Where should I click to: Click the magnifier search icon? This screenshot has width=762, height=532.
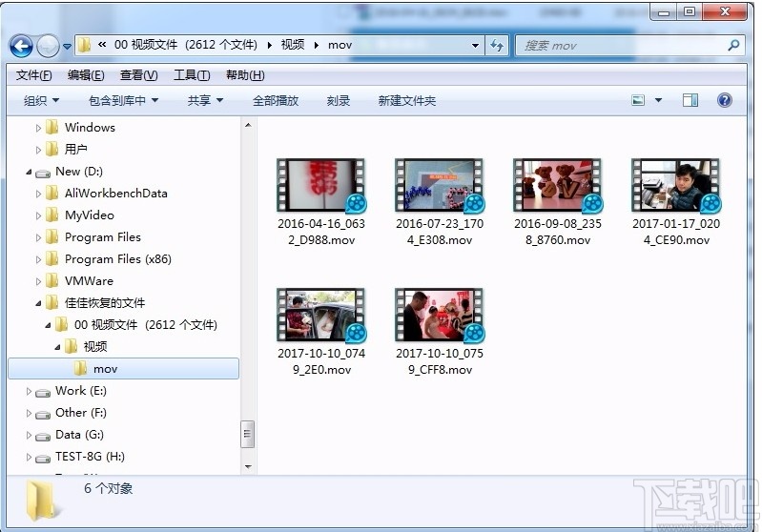(733, 45)
